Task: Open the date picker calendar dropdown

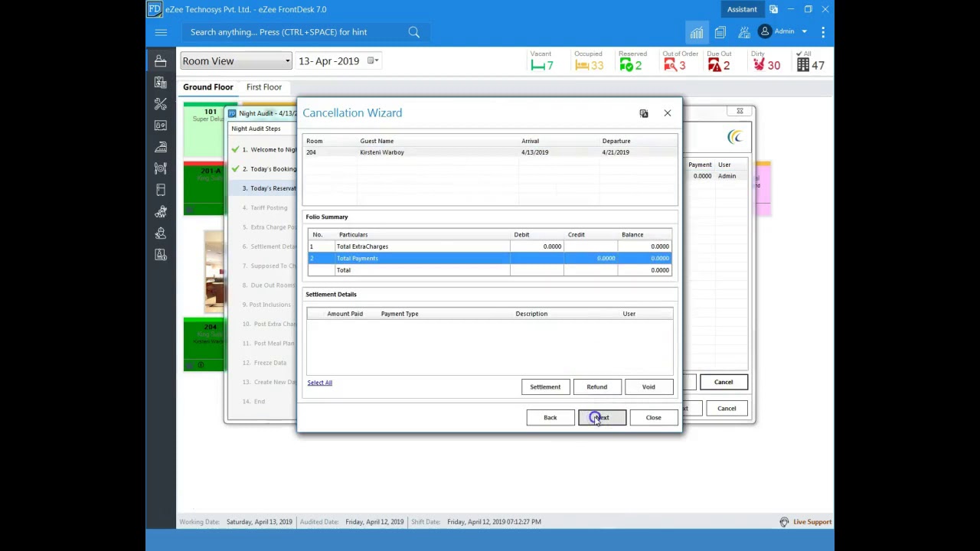Action: [373, 61]
